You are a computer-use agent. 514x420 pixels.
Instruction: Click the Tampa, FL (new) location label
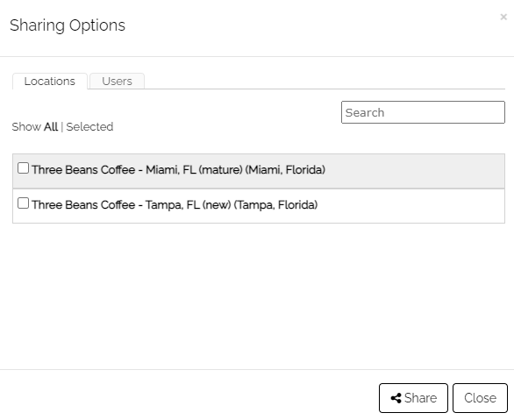pos(175,205)
